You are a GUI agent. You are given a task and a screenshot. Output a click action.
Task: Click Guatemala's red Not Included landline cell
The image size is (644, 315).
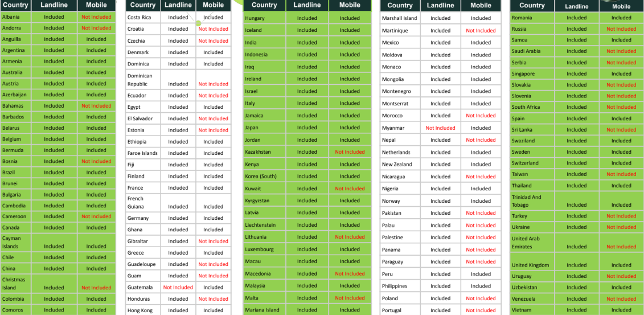[x=178, y=287]
